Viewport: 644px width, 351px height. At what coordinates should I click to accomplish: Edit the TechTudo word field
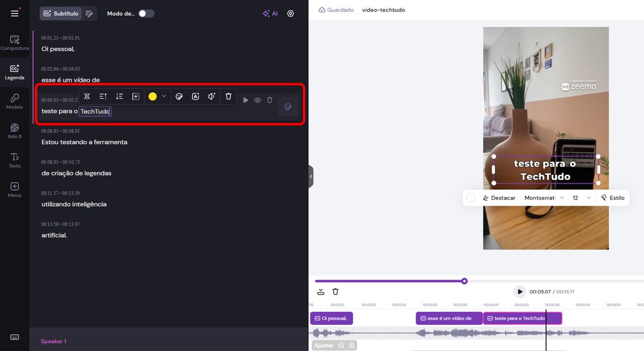(95, 111)
